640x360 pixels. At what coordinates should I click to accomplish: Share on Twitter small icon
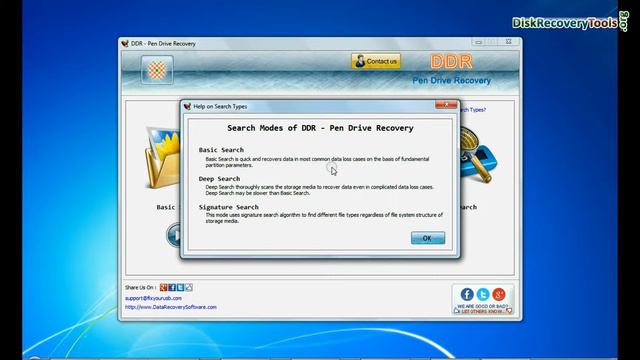tap(180, 287)
